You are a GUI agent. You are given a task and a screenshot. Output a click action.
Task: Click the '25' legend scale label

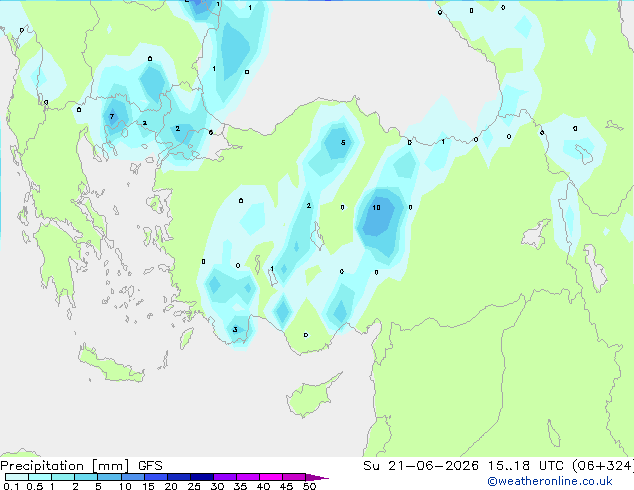click(x=194, y=486)
